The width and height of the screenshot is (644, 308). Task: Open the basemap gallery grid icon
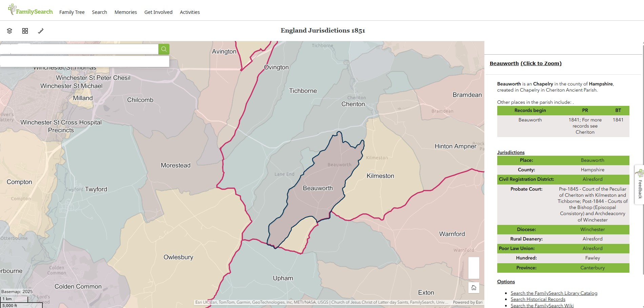25,31
